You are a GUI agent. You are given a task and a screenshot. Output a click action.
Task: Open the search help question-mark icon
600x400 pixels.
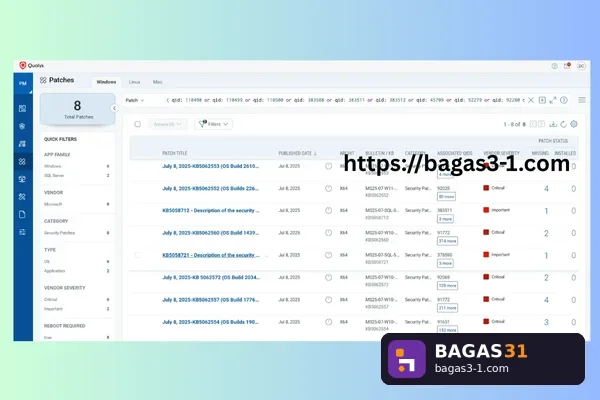[564, 100]
